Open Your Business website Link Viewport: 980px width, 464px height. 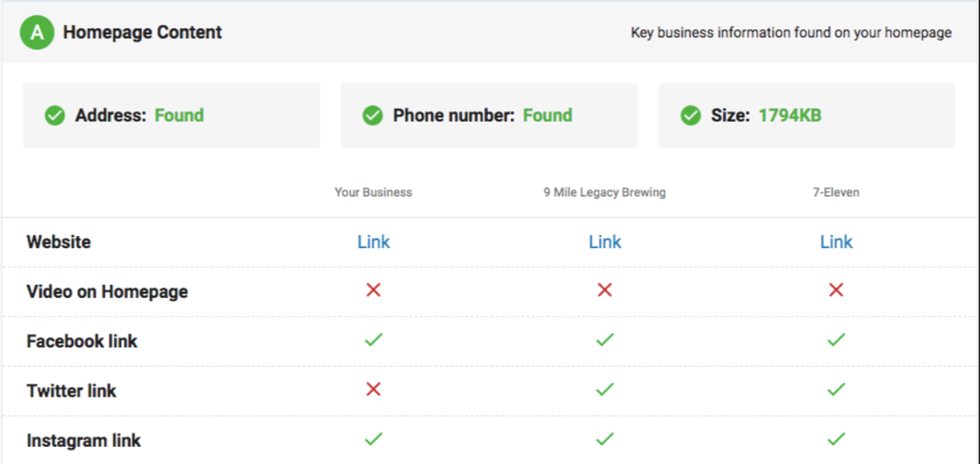[x=373, y=242]
